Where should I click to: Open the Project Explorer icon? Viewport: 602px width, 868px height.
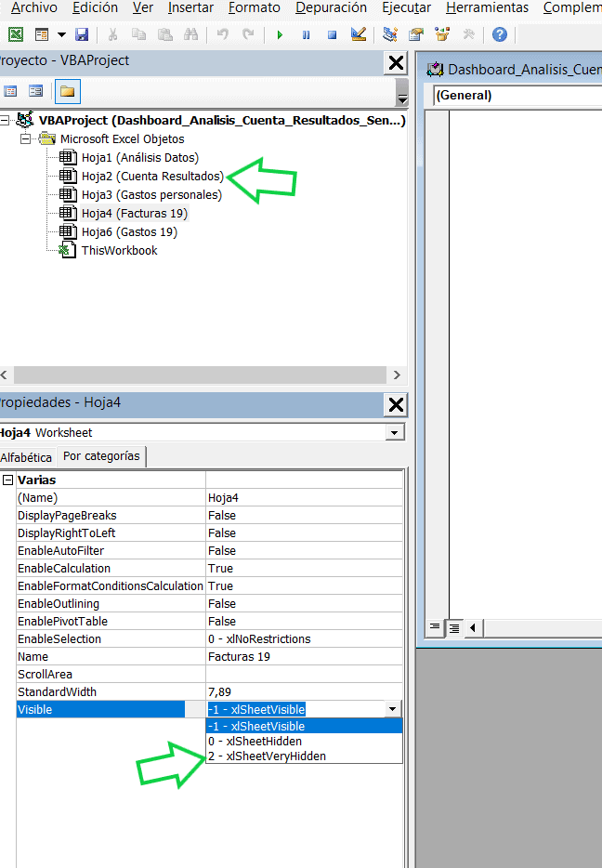click(390, 35)
